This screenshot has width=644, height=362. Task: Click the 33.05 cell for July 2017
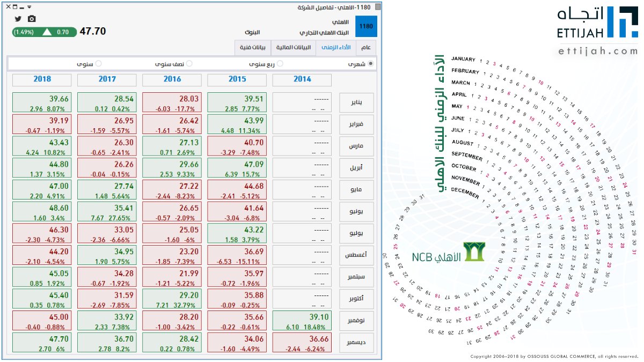point(107,234)
